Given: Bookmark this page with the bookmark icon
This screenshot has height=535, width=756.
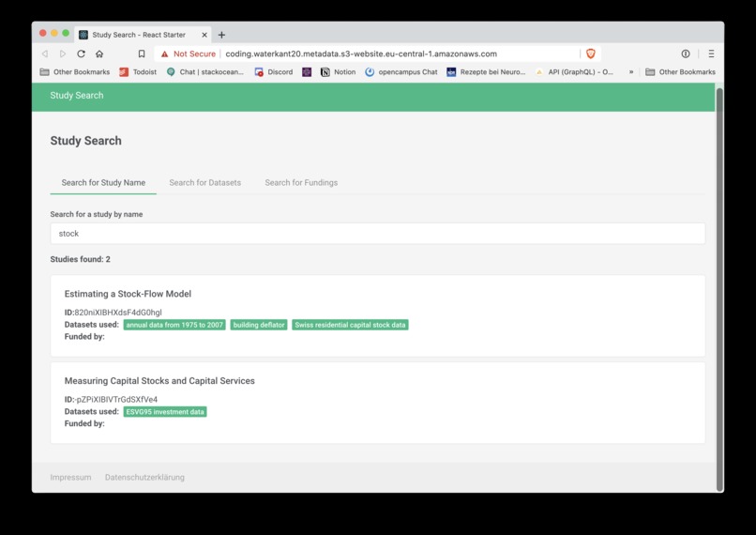Looking at the screenshot, I should pyautogui.click(x=142, y=53).
